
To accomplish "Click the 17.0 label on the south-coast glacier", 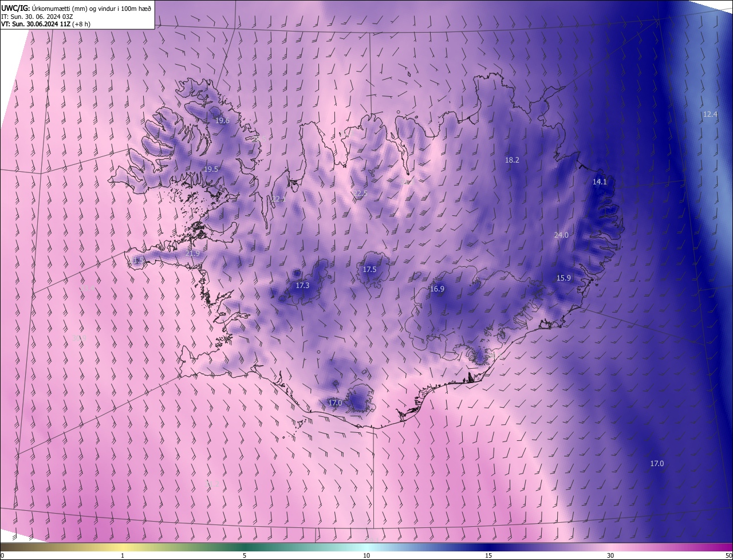I will 335,403.
